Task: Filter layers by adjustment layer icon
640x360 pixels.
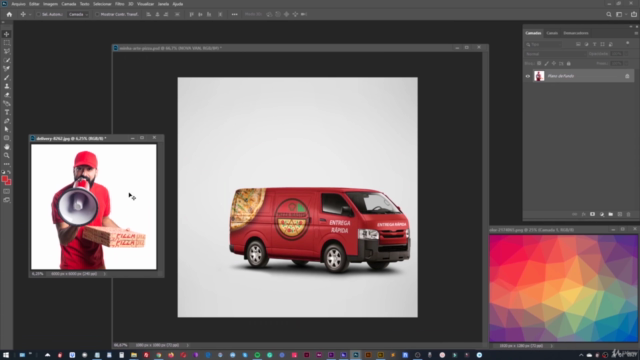Action: pyautogui.click(x=587, y=44)
